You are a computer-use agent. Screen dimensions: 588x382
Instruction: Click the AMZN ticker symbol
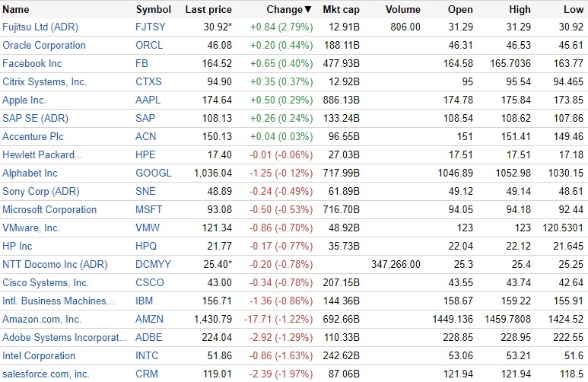[x=151, y=319]
